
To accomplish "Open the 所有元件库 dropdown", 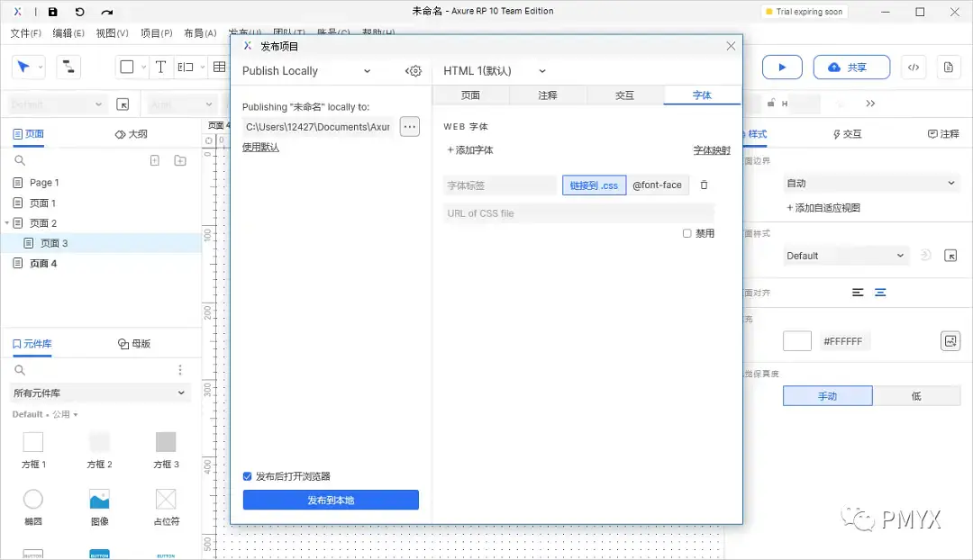I will [99, 393].
